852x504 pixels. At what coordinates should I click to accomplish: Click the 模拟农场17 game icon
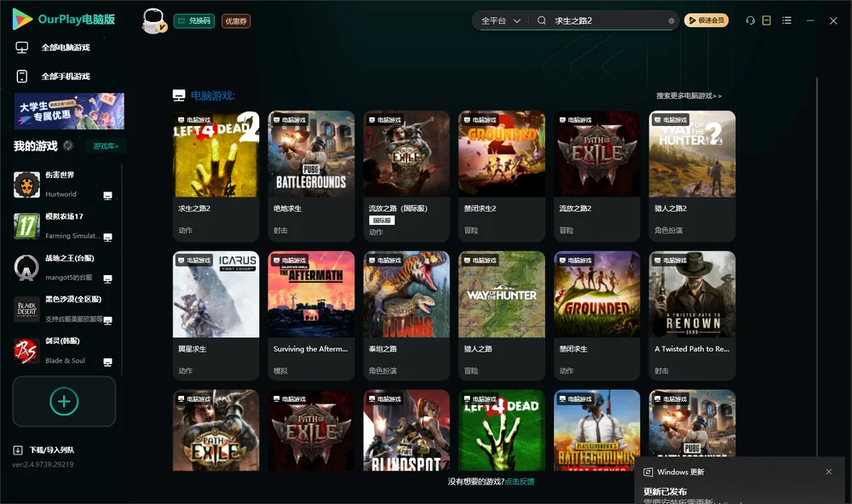(26, 226)
